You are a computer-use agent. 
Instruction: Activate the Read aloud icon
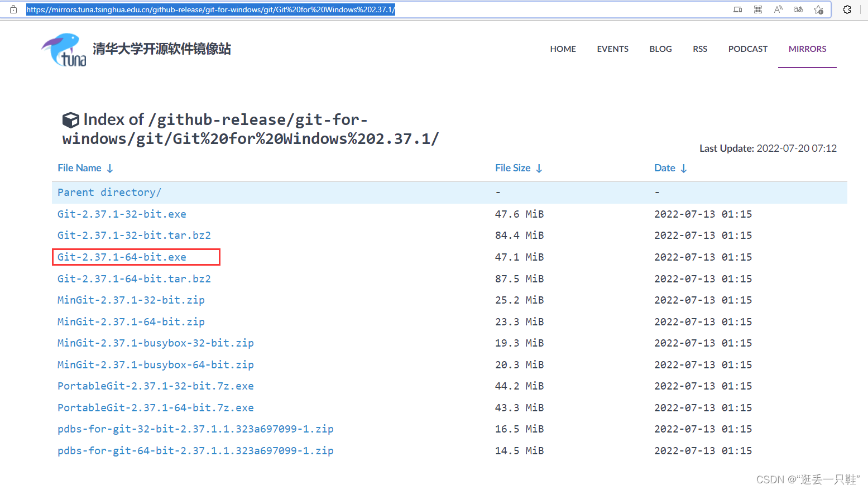click(x=778, y=9)
